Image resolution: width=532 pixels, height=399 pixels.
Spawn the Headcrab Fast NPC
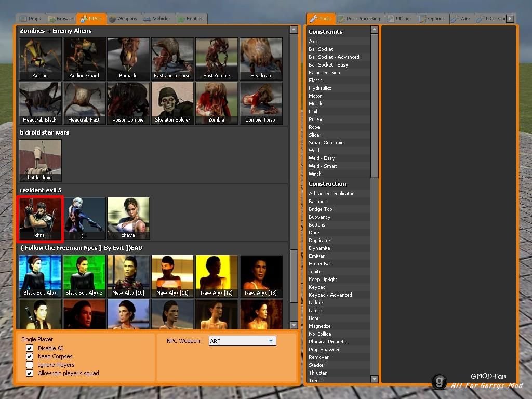(84, 103)
